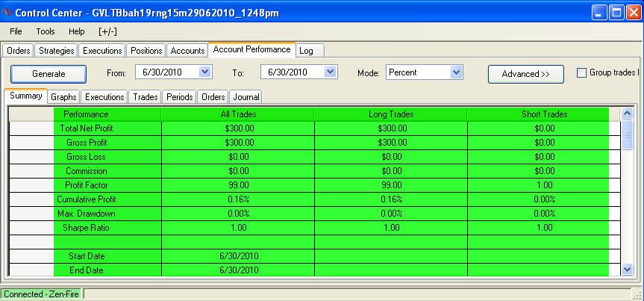The image size is (644, 301).
Task: Select the Gross Loss row label
Action: coord(87,157)
